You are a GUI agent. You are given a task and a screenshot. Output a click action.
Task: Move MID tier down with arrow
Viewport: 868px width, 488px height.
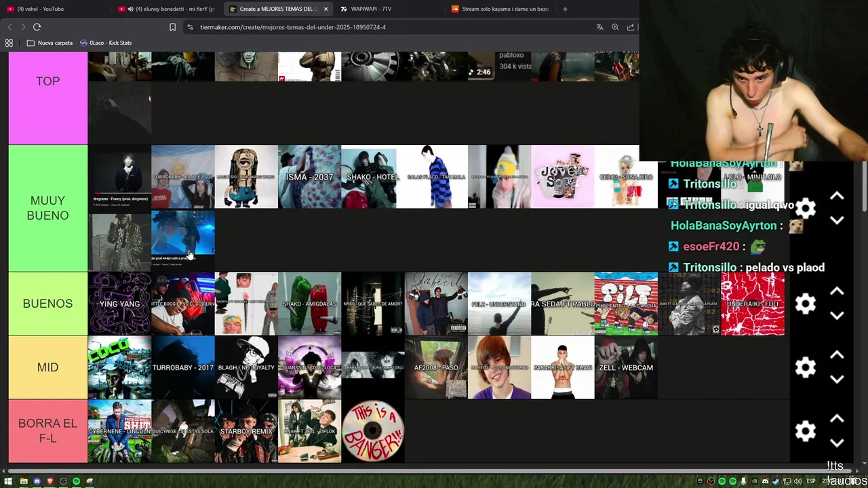pos(837,380)
